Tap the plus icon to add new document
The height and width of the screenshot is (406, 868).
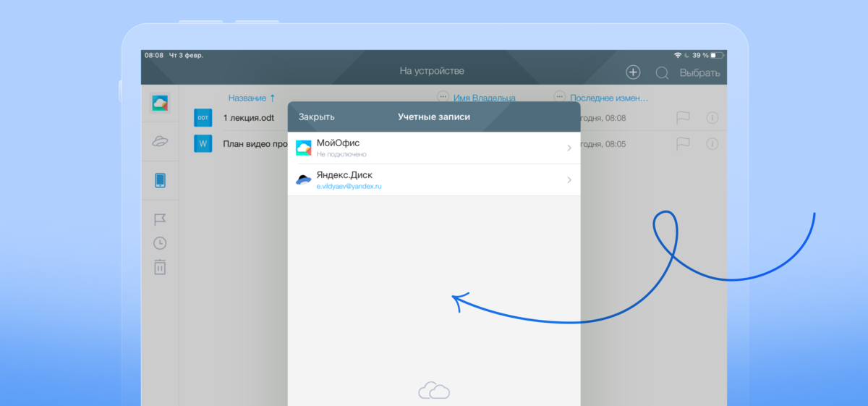pos(633,72)
